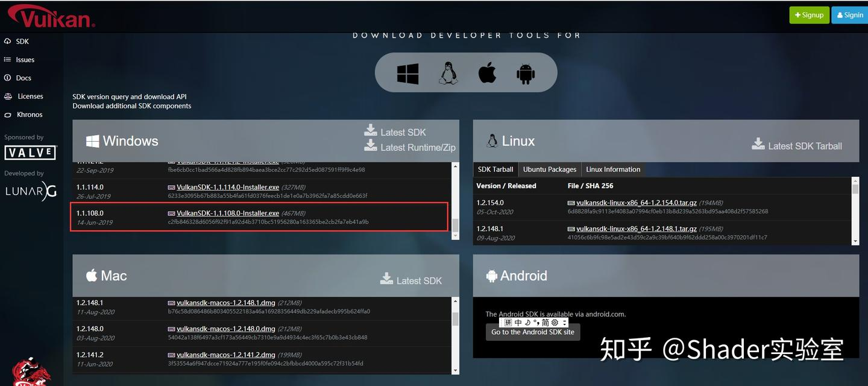The height and width of the screenshot is (386, 868).
Task: Select the SDK Tarball tab
Action: pos(495,169)
